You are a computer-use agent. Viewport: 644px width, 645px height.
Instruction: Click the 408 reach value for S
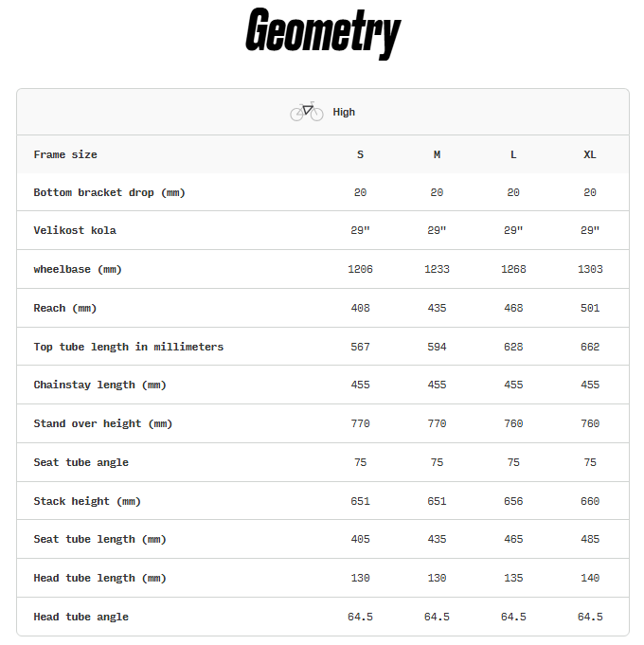(x=360, y=308)
